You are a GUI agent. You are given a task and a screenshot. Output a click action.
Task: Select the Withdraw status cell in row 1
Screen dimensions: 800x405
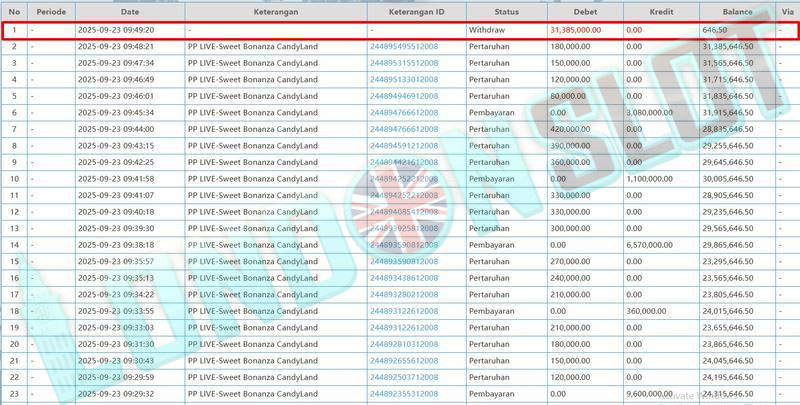487,30
